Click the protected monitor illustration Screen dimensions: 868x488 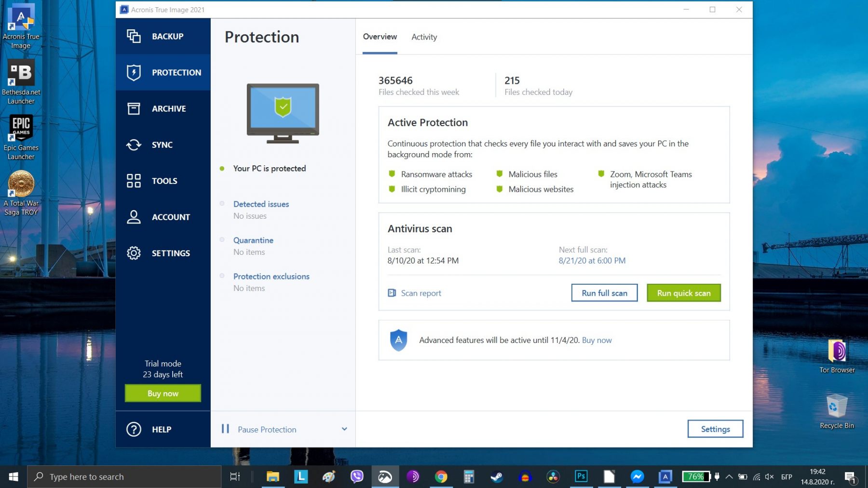[x=283, y=114]
